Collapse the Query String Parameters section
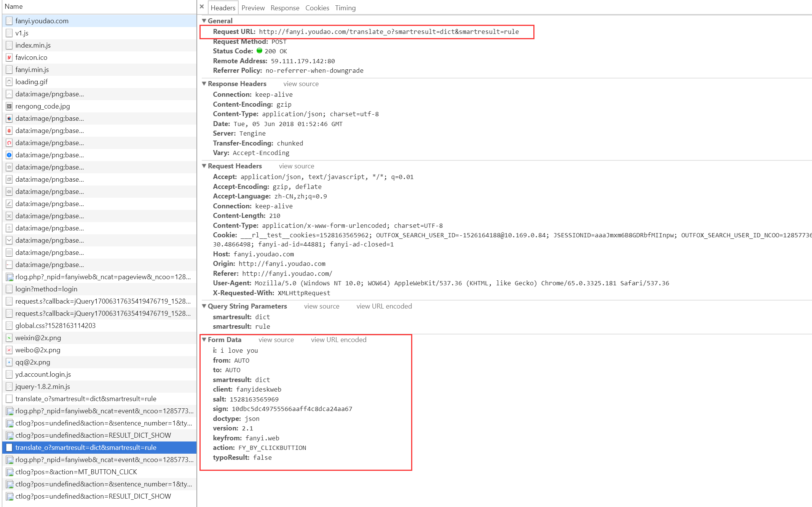The width and height of the screenshot is (812, 507). click(204, 306)
